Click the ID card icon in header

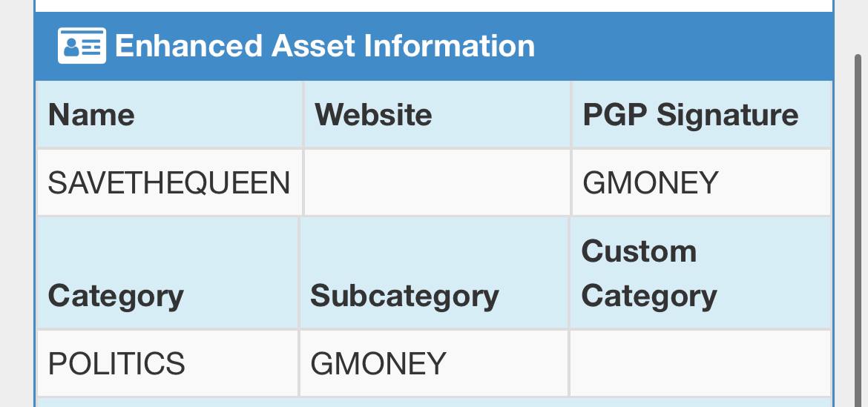pyautogui.click(x=82, y=45)
